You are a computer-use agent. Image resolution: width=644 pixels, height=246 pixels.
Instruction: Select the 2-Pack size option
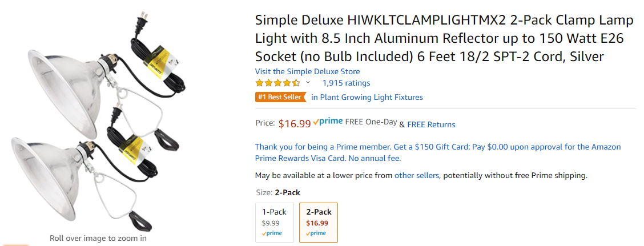point(319,222)
